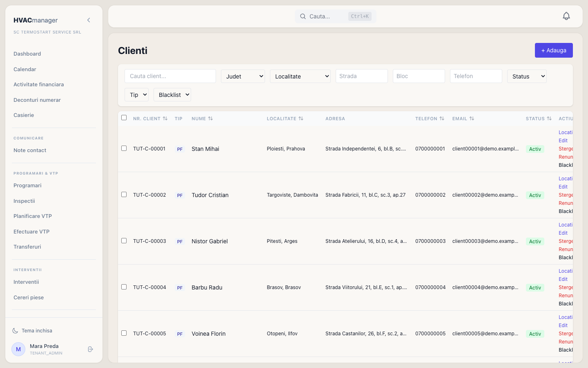Click Sterge for Nistor Gabriel
The height and width of the screenshot is (368, 588).
566,241
